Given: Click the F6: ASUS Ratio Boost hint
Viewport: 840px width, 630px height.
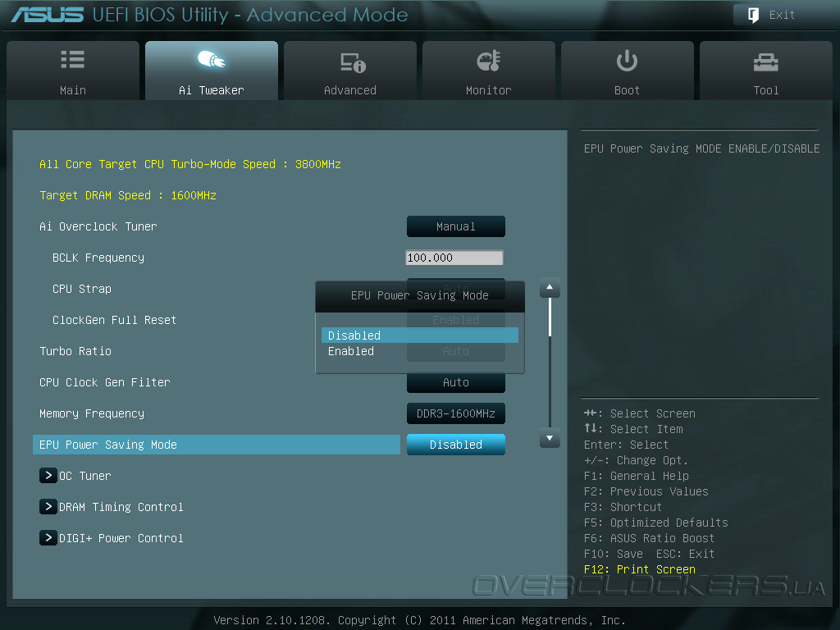Looking at the screenshot, I should point(649,538).
